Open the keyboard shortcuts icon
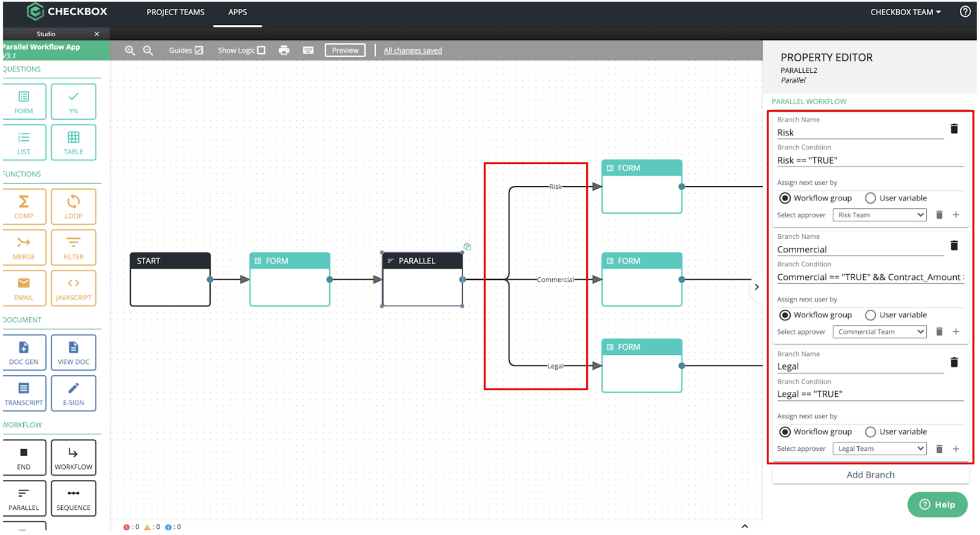This screenshot has height=535, width=980. [x=308, y=50]
